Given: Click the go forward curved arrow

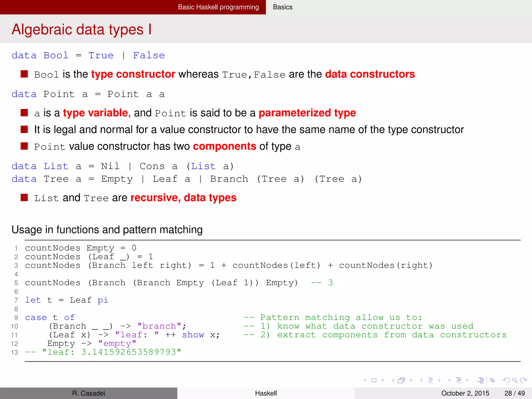Looking at the screenshot, I should 524,380.
